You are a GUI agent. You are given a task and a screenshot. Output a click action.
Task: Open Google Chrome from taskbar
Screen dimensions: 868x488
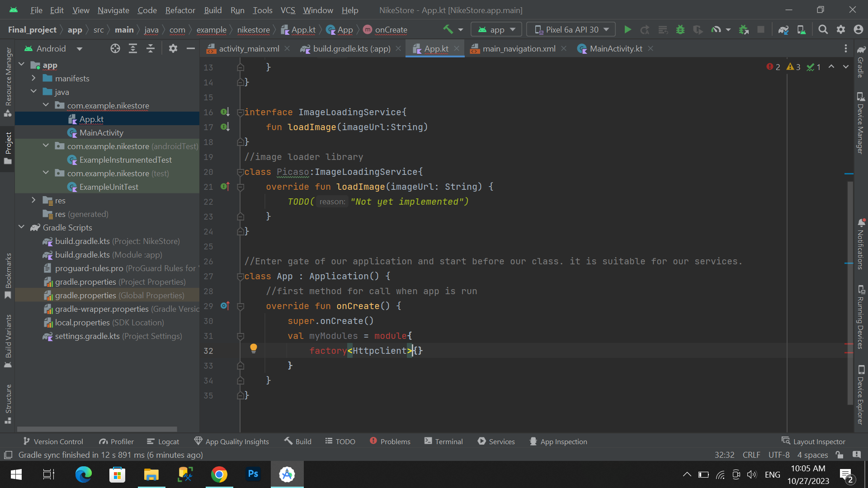[219, 474]
